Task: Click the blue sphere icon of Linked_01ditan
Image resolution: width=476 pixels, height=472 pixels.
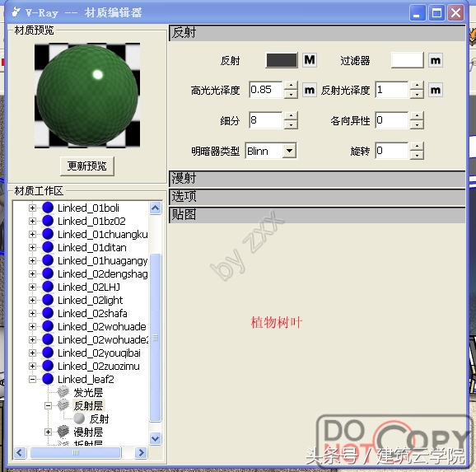Action: [48, 247]
